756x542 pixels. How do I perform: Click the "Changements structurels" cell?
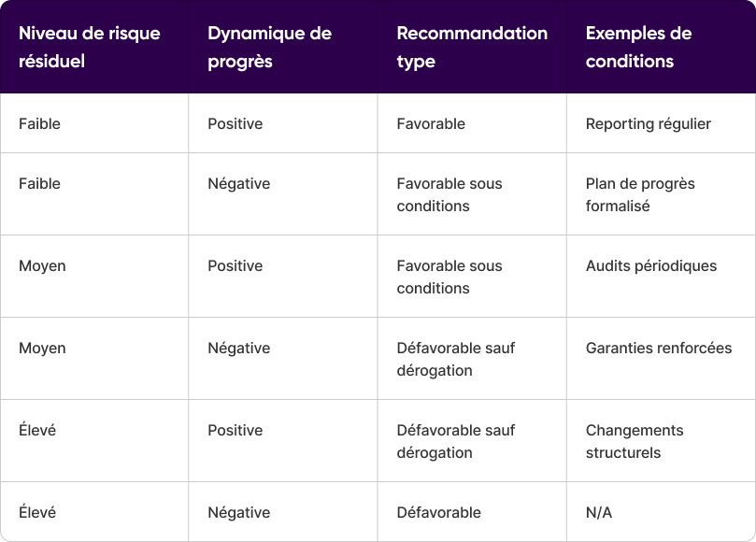635,441
